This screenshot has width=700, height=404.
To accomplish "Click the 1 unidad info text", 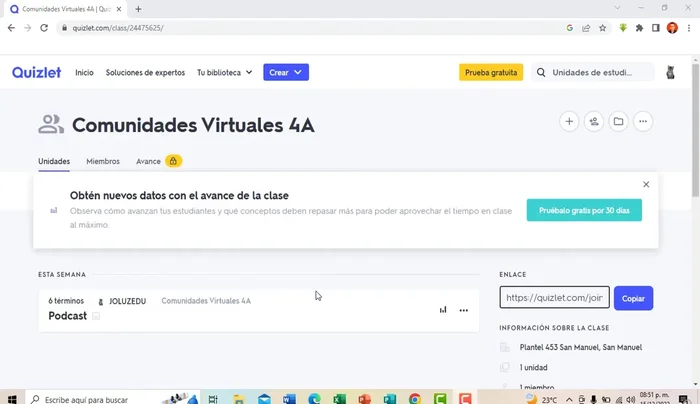I will 533,367.
